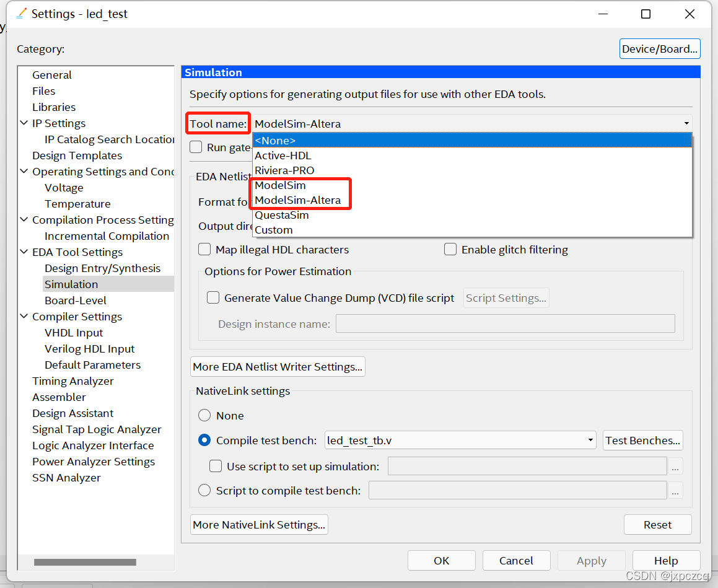Select Design Entry/Synthesis item
The width and height of the screenshot is (718, 588).
[x=103, y=268]
